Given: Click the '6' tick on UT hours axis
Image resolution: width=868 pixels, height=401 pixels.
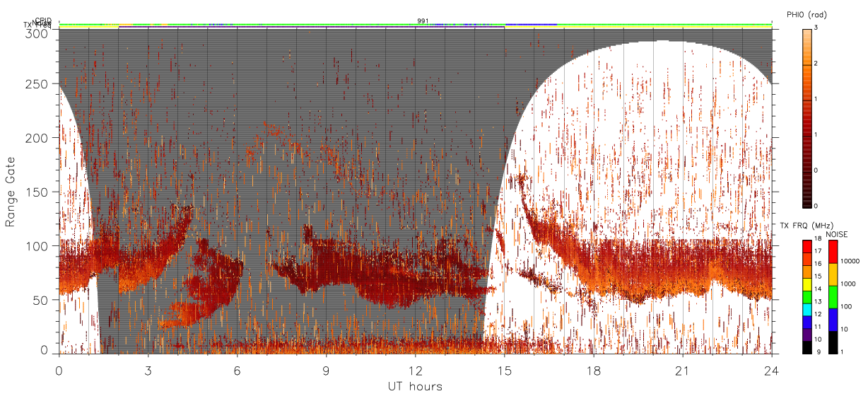Looking at the screenshot, I should click(x=237, y=370).
